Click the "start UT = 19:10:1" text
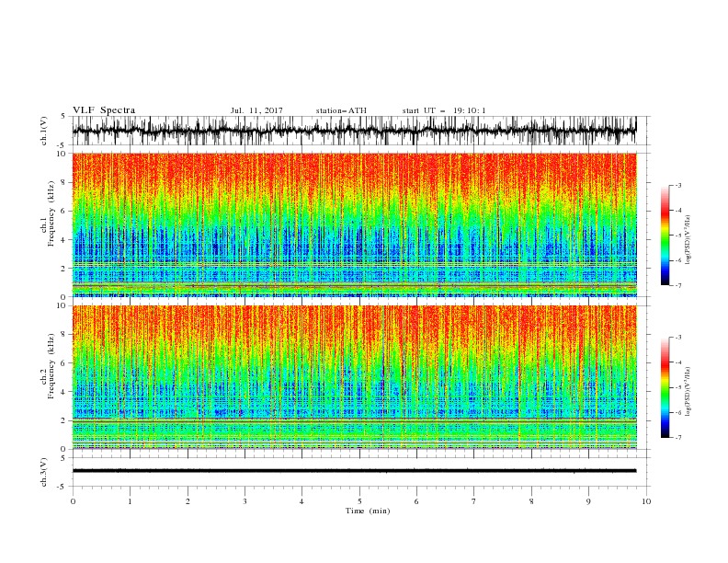 pos(444,110)
